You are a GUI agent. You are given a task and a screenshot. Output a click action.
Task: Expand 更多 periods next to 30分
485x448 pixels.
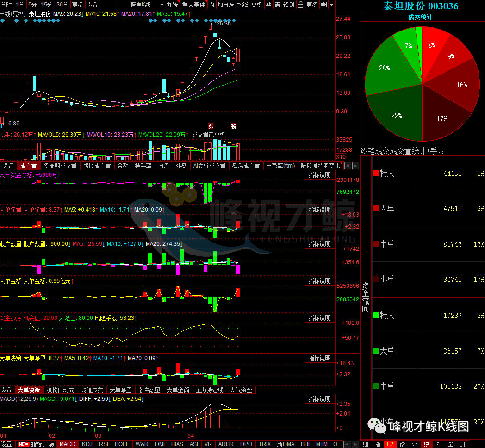77,5
